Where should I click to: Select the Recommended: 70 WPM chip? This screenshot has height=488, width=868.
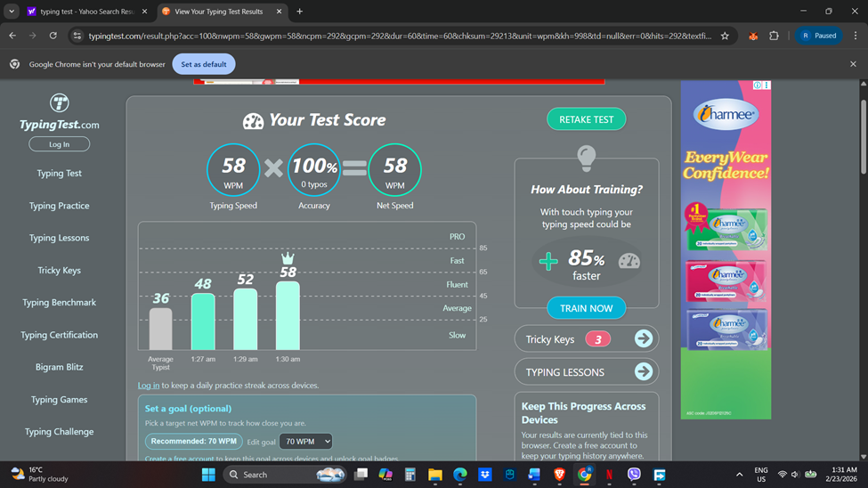[194, 442]
